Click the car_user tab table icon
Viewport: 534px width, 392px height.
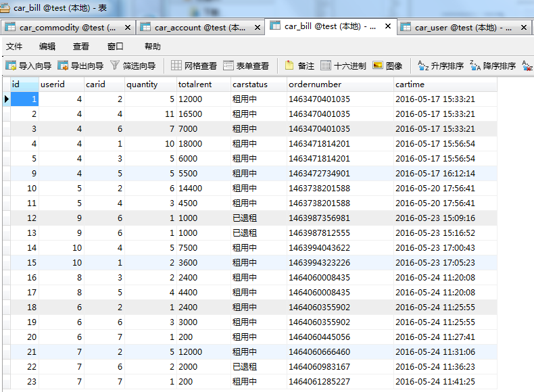pos(406,27)
